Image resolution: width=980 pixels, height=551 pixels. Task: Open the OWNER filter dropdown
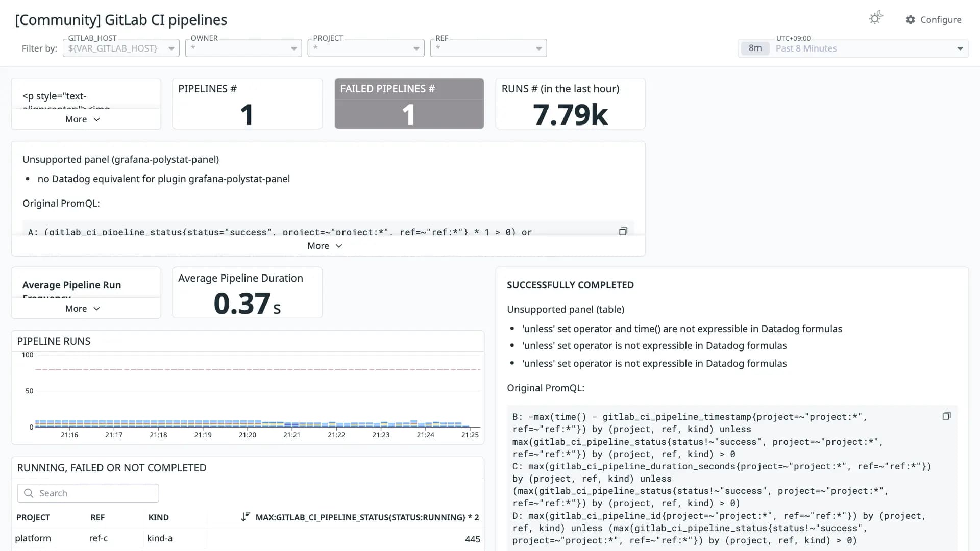(243, 48)
